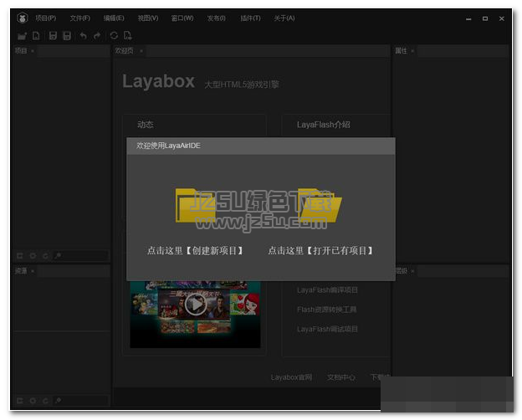Close the 属性 panel tab
522x420 pixels.
click(412, 51)
